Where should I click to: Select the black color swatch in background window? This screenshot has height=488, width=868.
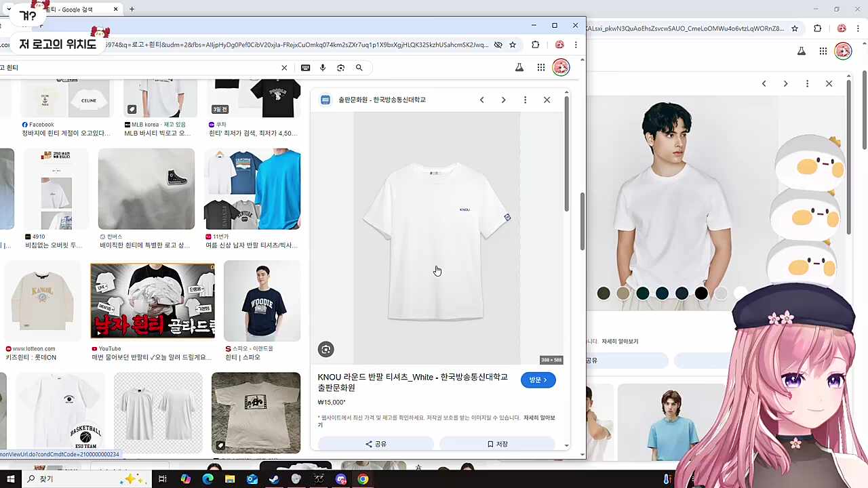(x=701, y=293)
